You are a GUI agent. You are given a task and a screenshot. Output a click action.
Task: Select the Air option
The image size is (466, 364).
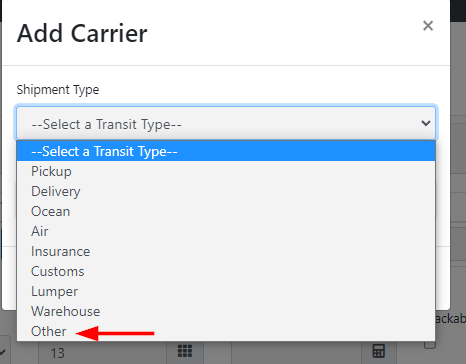coord(226,231)
